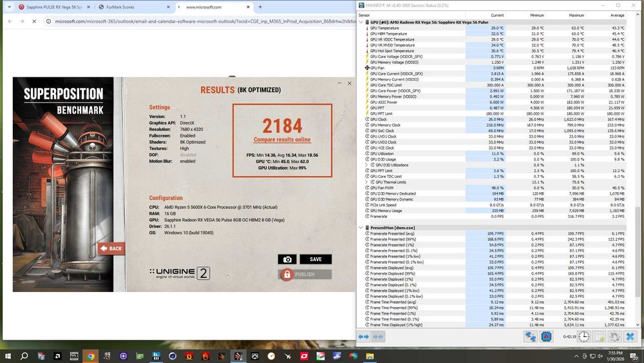This screenshot has height=363, width=644.
Task: Minimize the Superposition results window
Action: pos(339,83)
